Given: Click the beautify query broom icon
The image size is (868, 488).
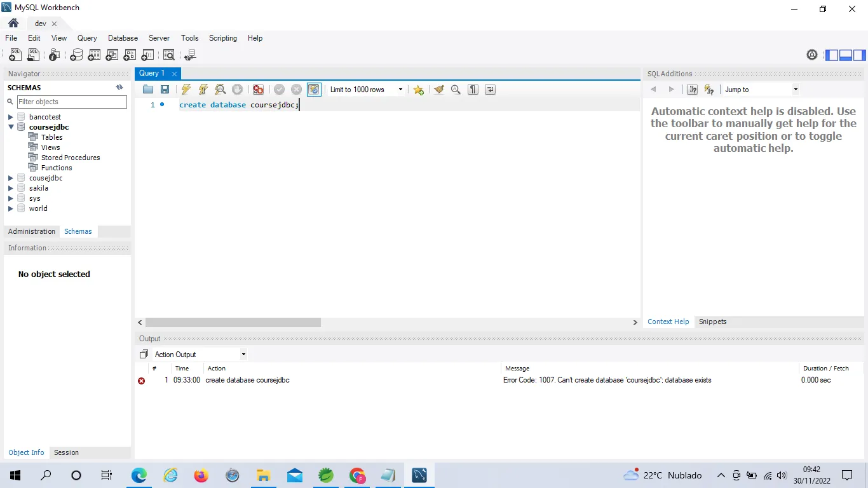Looking at the screenshot, I should coord(438,90).
